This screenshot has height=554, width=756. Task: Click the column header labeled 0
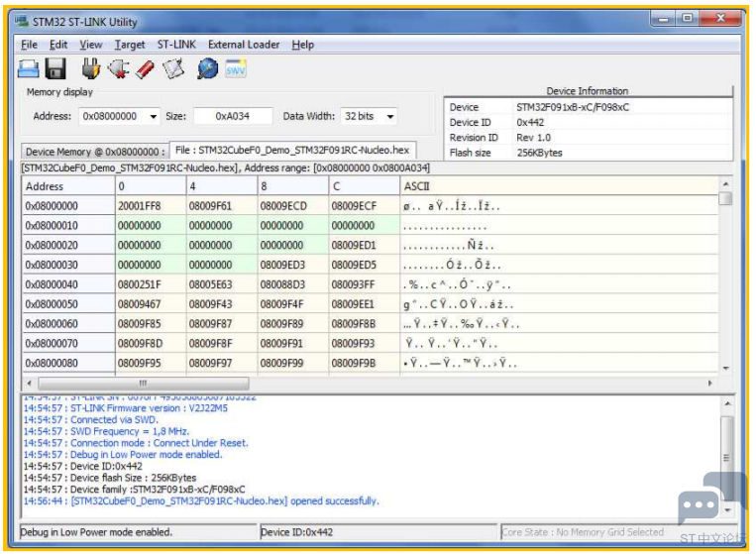point(151,186)
